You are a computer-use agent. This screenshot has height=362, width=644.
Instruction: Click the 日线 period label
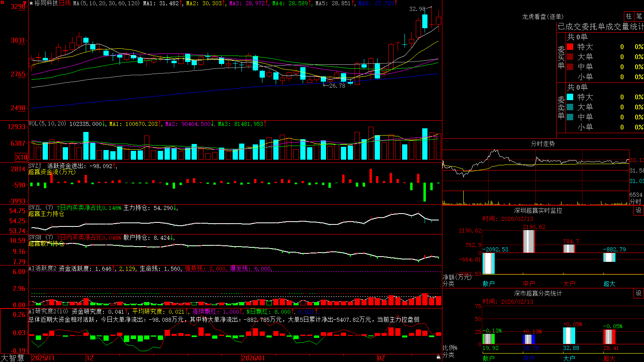pyautogui.click(x=65, y=3)
